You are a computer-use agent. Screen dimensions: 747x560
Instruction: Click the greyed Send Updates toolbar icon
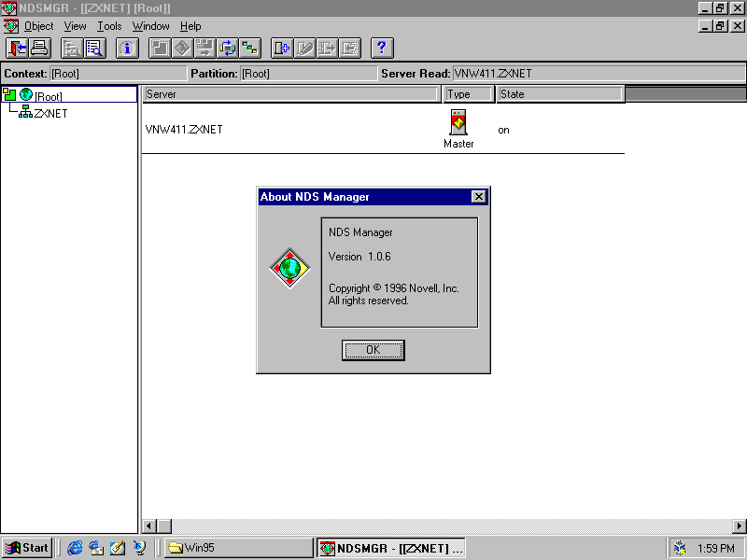coord(328,49)
